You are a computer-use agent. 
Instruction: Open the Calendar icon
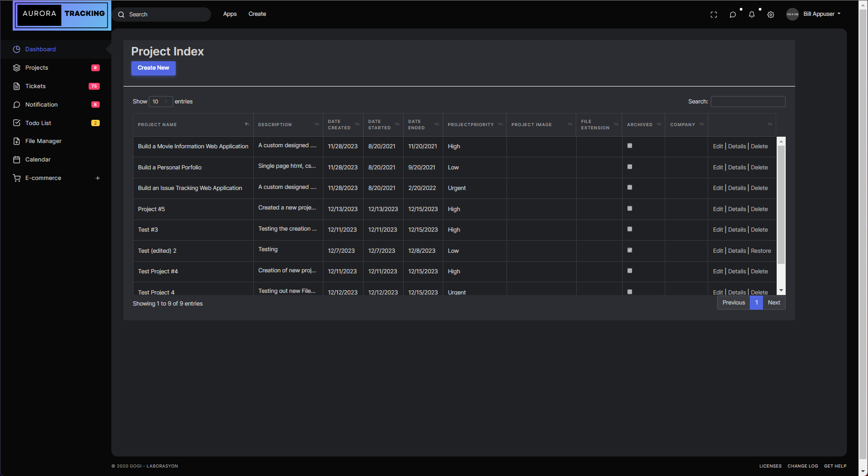tap(16, 159)
